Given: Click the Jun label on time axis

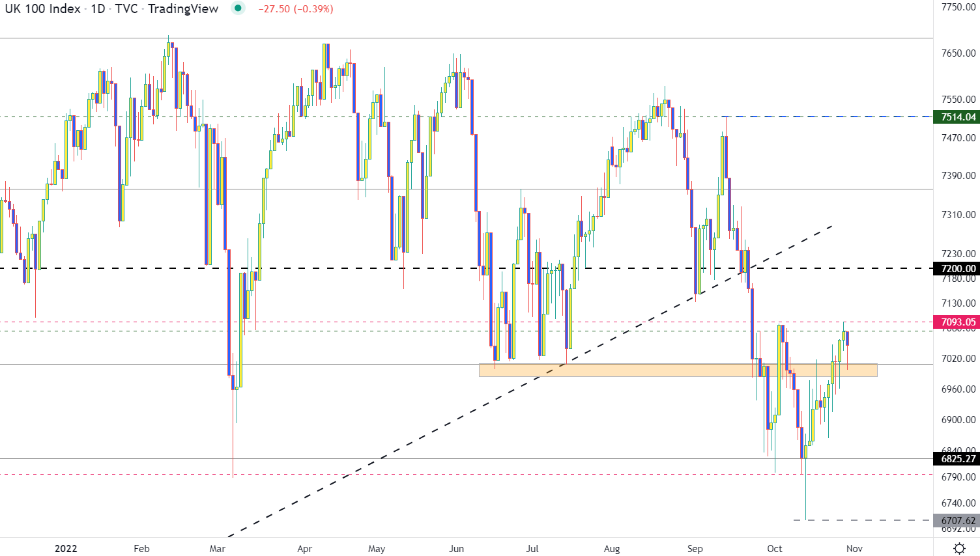Looking at the screenshot, I should tap(456, 548).
